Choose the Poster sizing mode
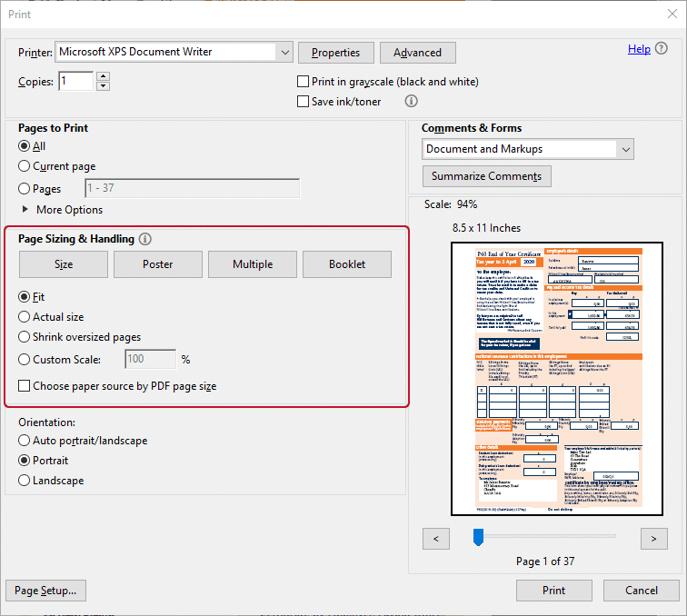This screenshot has height=616, width=687. 158,264
